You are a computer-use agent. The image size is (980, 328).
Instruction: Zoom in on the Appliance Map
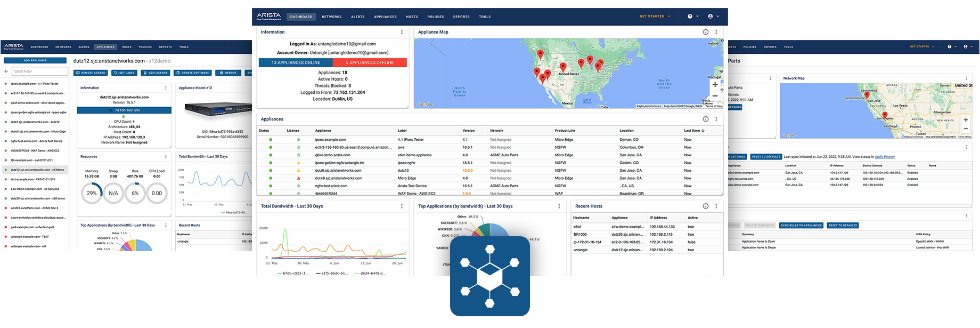(715, 85)
